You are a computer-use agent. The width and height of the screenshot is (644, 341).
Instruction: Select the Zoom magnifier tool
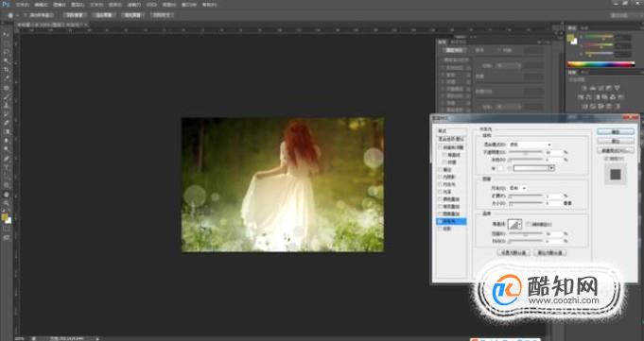point(7,203)
